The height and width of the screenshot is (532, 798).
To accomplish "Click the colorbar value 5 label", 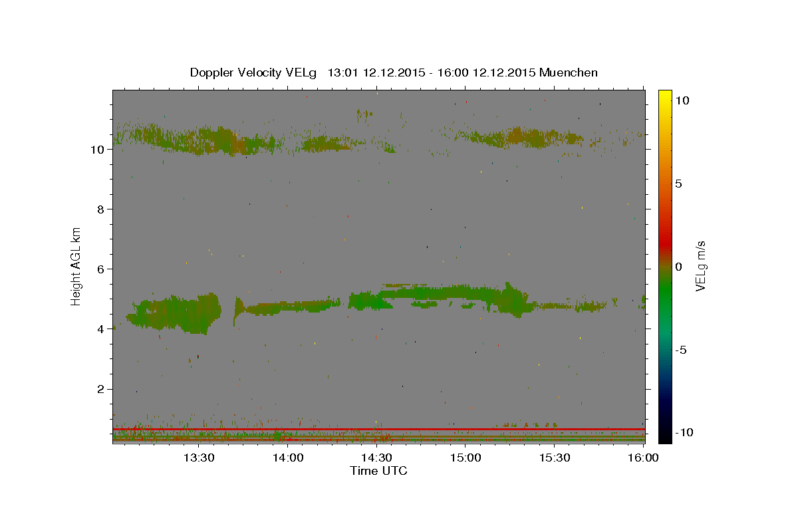I will pyautogui.click(x=679, y=184).
